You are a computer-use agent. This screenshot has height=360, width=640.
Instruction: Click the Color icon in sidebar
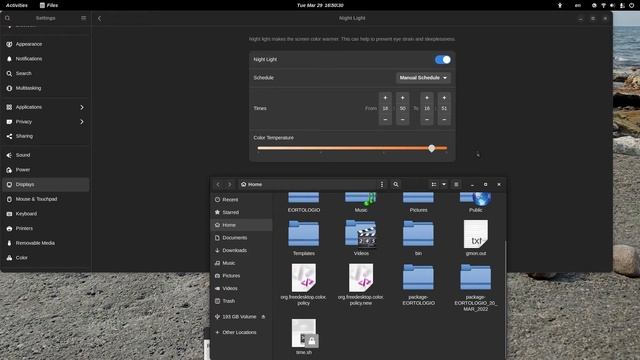[x=9, y=258]
